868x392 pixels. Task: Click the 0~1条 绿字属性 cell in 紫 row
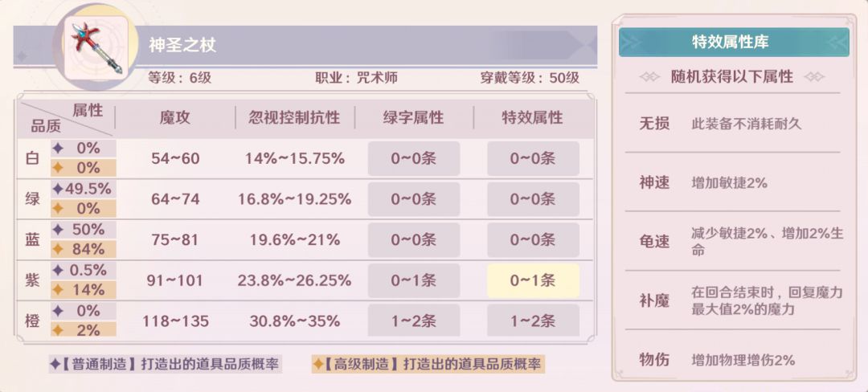pyautogui.click(x=413, y=280)
